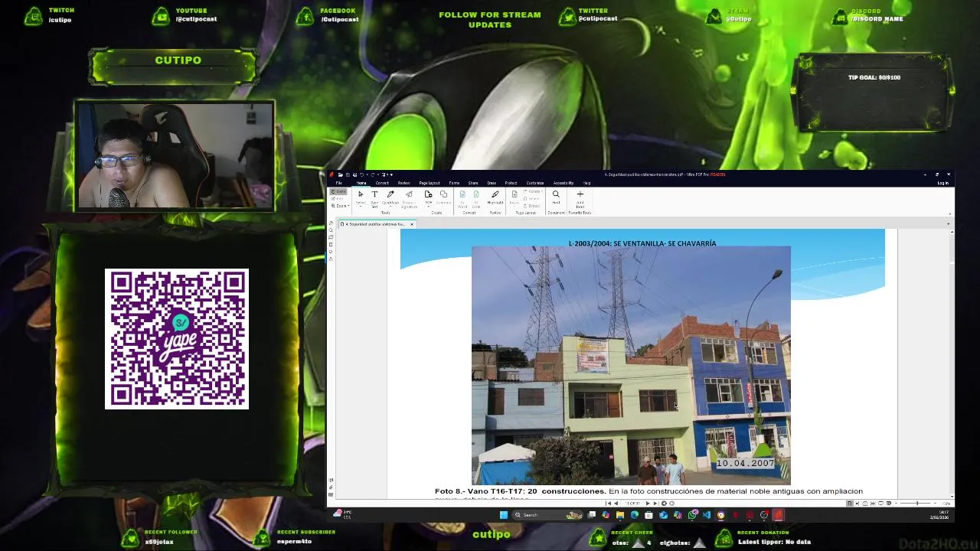Open the Accessibility ribbon tab
This screenshot has width=980, height=551.
coord(563,183)
